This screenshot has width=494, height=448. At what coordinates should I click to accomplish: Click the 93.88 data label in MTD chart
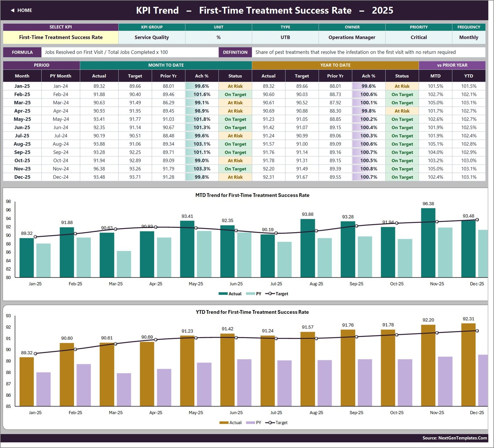(308, 214)
